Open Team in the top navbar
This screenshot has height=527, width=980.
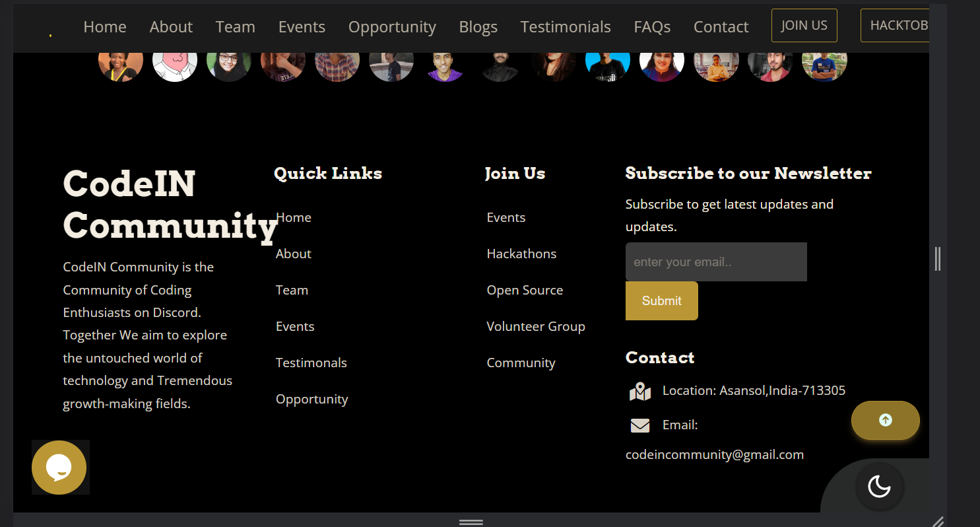pyautogui.click(x=235, y=26)
